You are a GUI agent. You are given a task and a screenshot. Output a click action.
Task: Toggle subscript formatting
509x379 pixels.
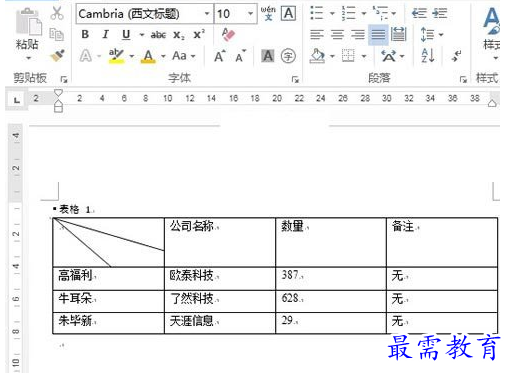tap(179, 35)
